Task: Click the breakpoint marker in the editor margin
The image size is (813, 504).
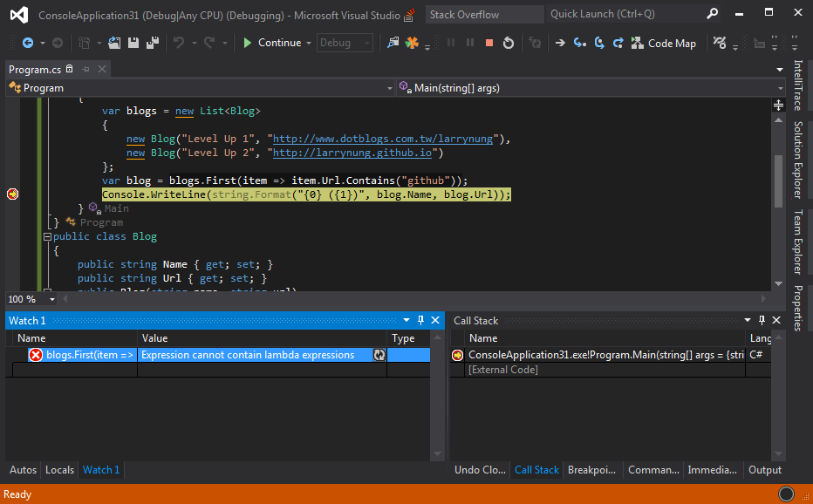Action: (12, 194)
